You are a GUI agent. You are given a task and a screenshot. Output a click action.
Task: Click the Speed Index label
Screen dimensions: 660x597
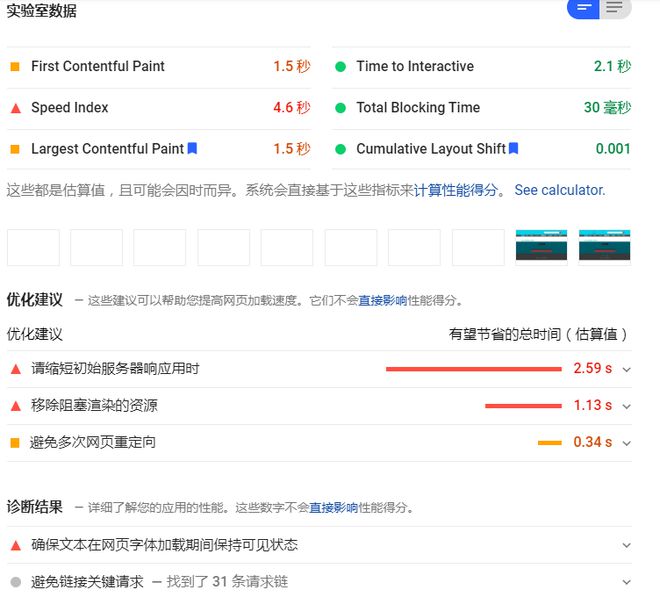[69, 107]
